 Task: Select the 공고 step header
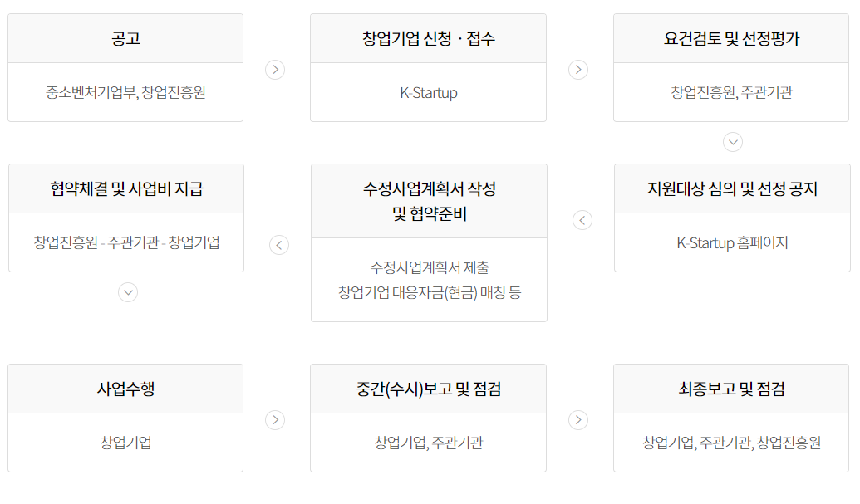(125, 38)
